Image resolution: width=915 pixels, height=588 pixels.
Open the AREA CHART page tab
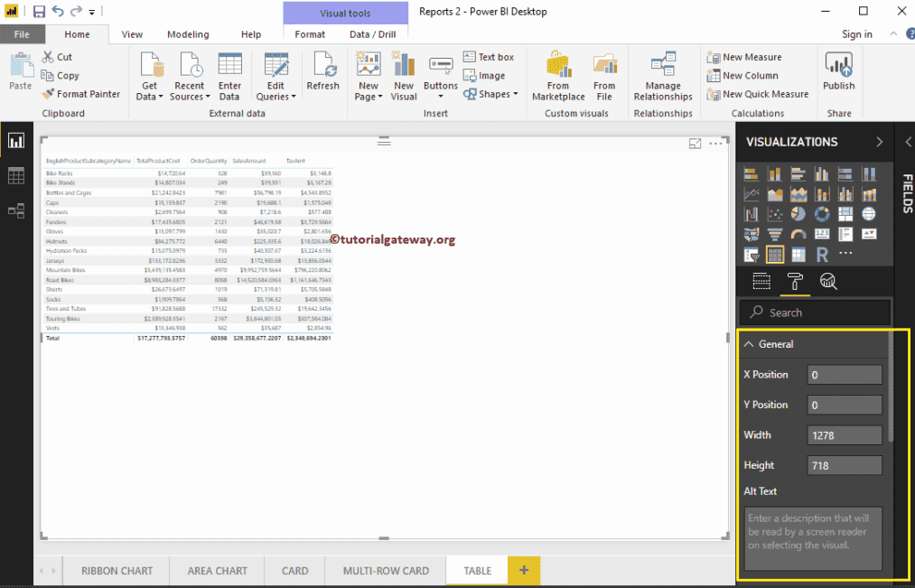pyautogui.click(x=216, y=570)
